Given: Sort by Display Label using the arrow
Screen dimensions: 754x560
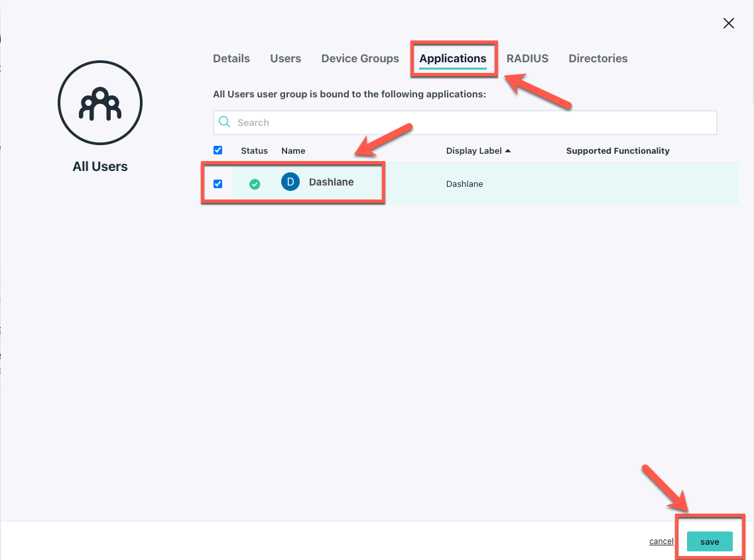Looking at the screenshot, I should [x=508, y=151].
